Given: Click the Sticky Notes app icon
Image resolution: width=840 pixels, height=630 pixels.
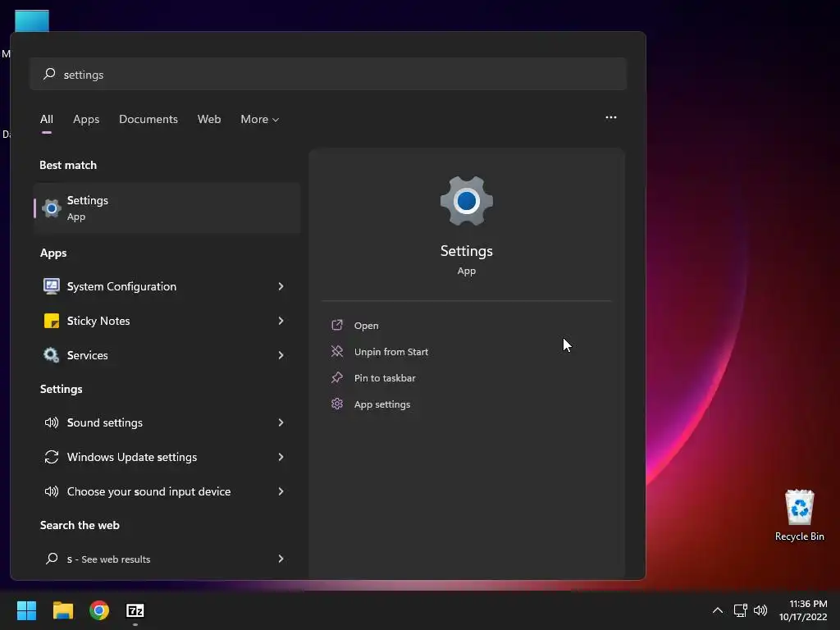Looking at the screenshot, I should (52, 321).
